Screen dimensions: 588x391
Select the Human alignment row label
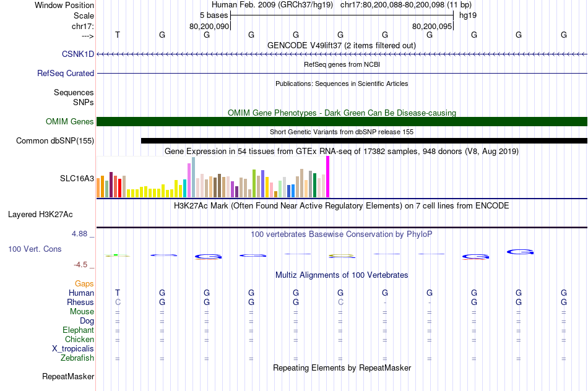click(x=81, y=293)
